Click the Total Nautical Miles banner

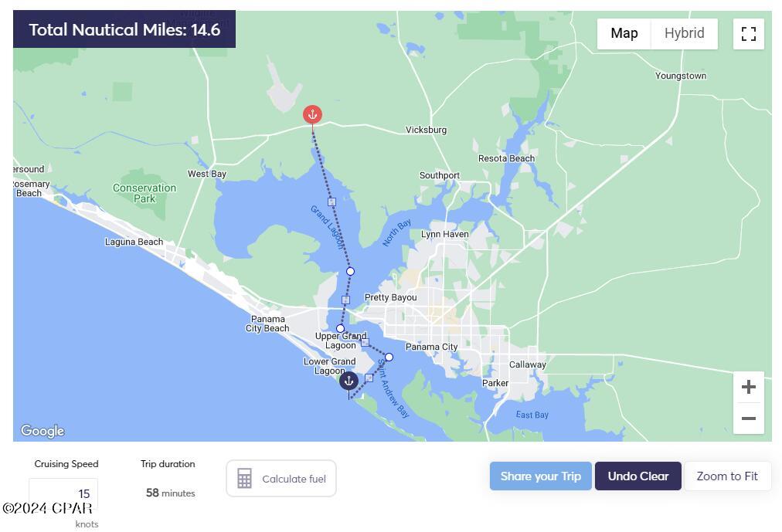(x=124, y=30)
